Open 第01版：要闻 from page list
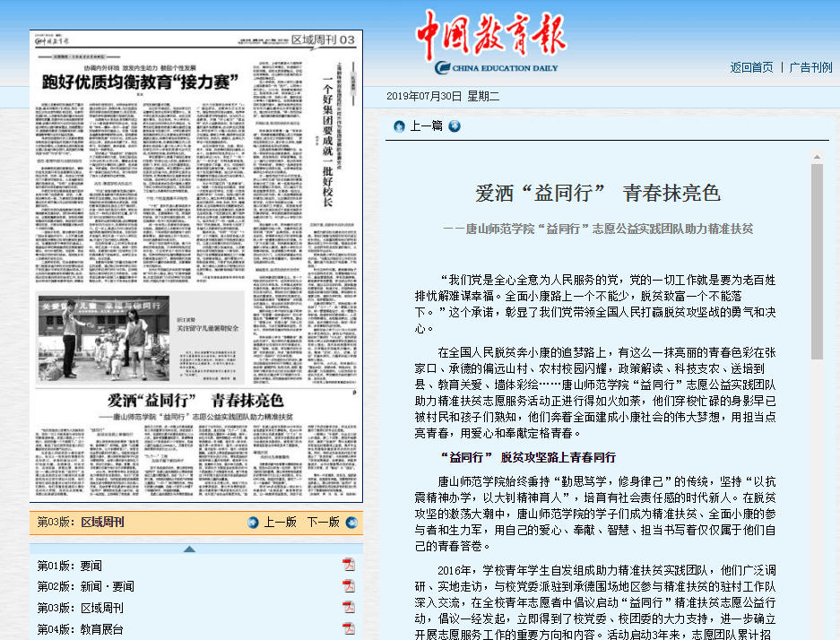Screen dimensions: 840x640 69,566
